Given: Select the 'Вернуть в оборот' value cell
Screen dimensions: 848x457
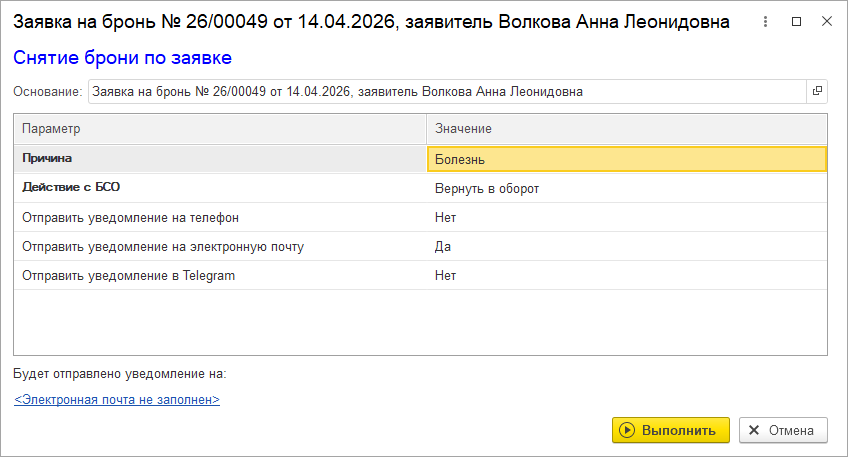Looking at the screenshot, I should pyautogui.click(x=626, y=188).
